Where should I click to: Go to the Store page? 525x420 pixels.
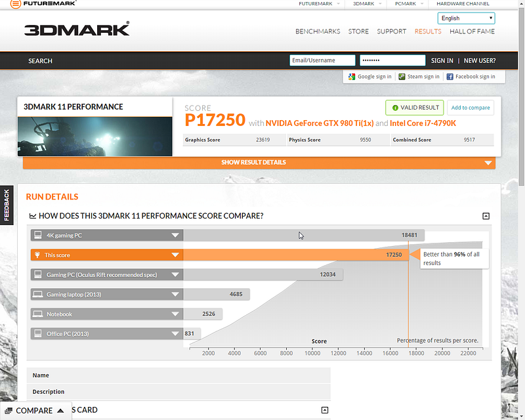point(358,31)
